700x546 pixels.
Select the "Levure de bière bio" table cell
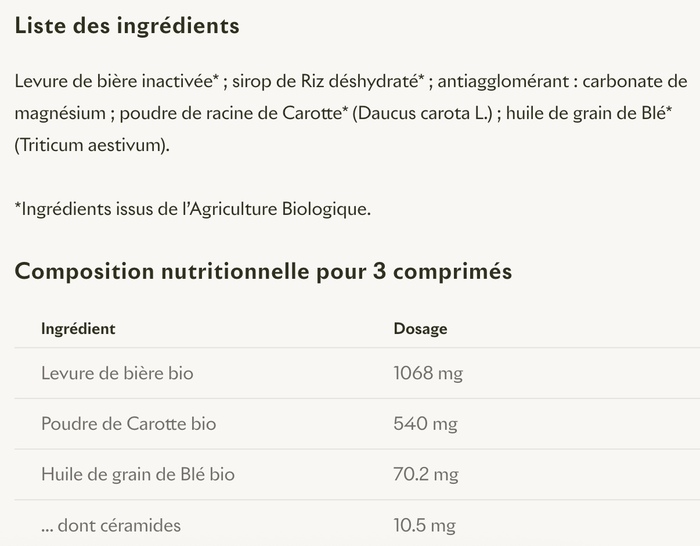(117, 373)
